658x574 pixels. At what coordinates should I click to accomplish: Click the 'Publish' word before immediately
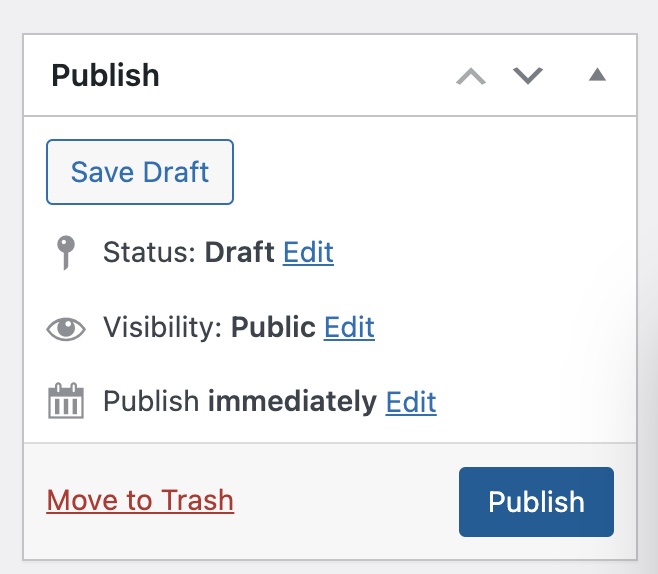151,402
